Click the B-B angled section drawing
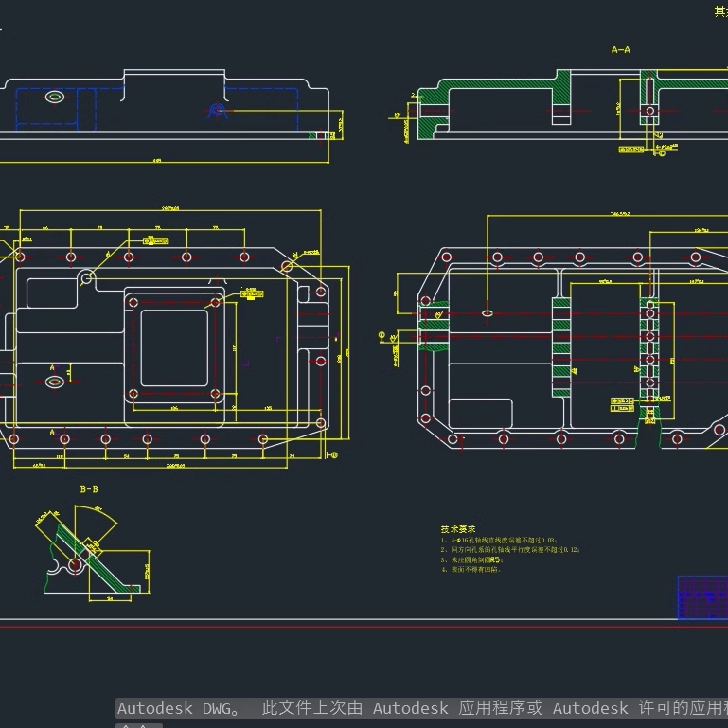The image size is (728, 728). point(93,552)
